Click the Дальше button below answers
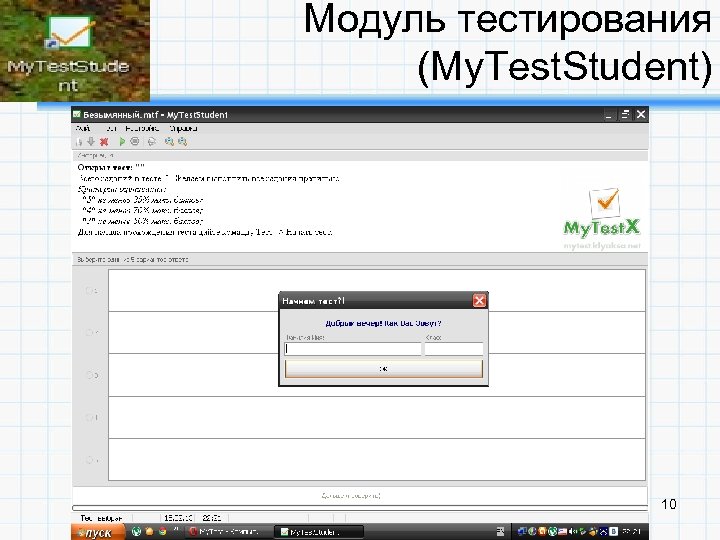The image size is (720, 540). pos(351,495)
